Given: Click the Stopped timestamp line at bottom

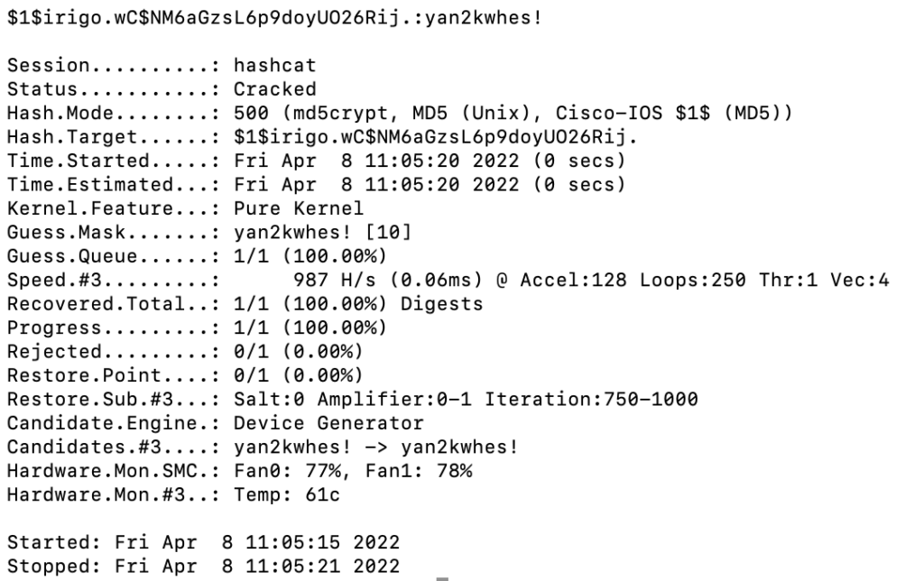Looking at the screenshot, I should pyautogui.click(x=204, y=567).
